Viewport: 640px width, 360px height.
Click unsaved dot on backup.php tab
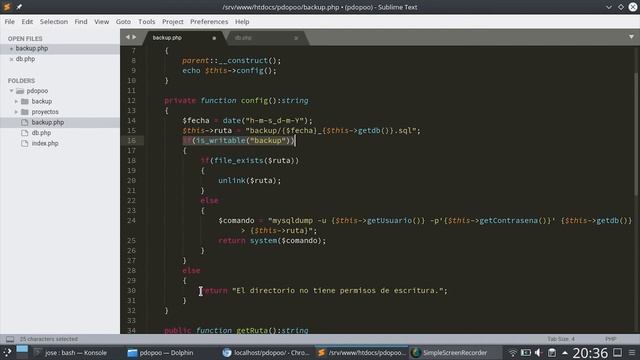click(x=214, y=38)
